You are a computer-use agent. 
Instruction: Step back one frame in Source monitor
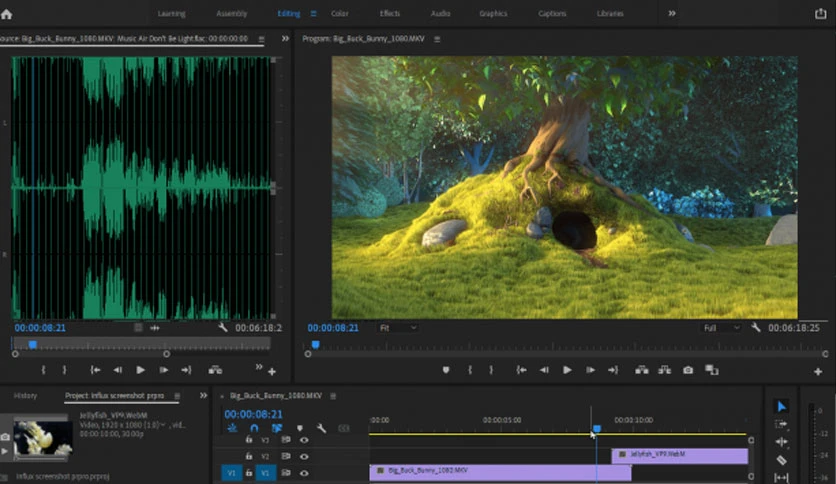tap(117, 370)
